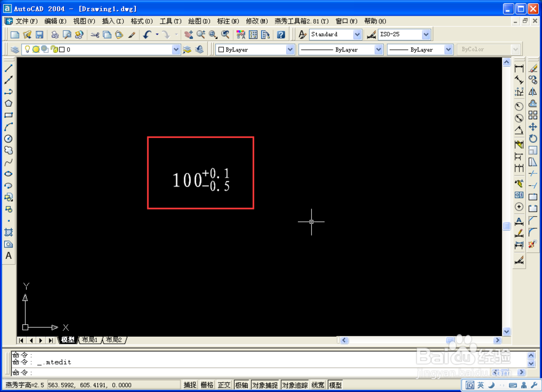Open the 标注(N) menu
Viewport: 542px width, 392px height.
228,21
